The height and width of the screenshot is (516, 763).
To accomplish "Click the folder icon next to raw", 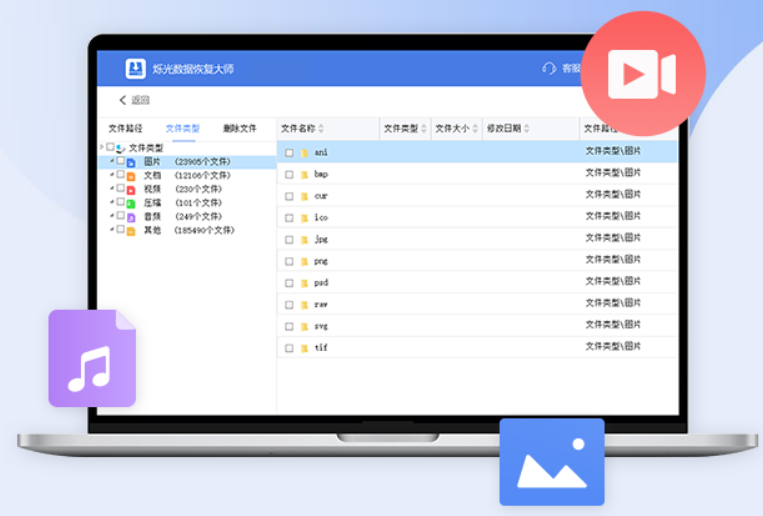I will (305, 305).
